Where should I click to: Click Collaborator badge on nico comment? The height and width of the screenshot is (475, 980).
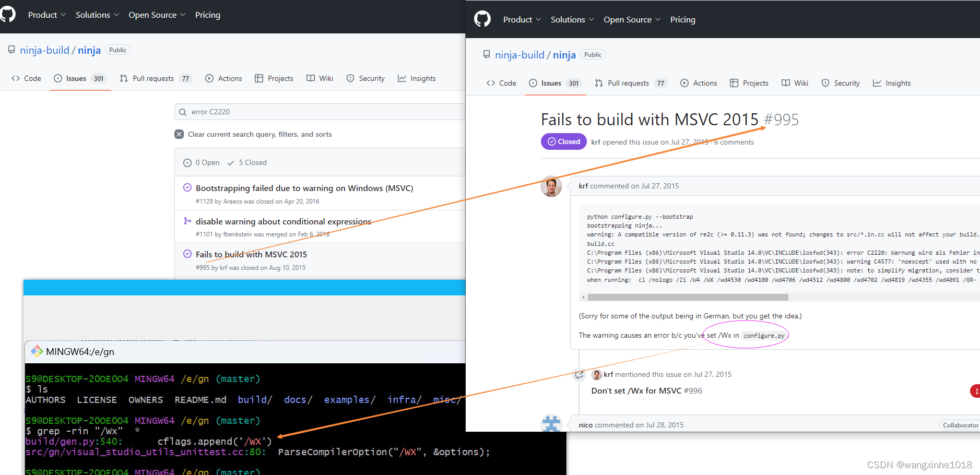(x=960, y=425)
